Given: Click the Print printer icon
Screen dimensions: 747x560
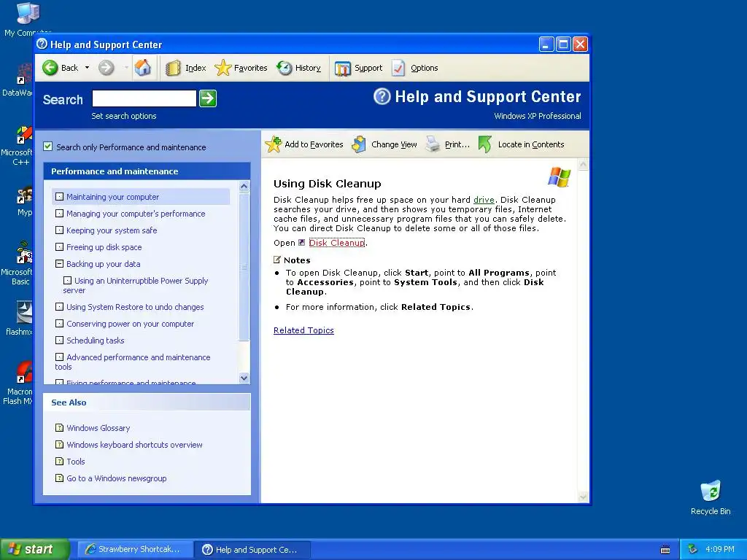Looking at the screenshot, I should coord(433,144).
